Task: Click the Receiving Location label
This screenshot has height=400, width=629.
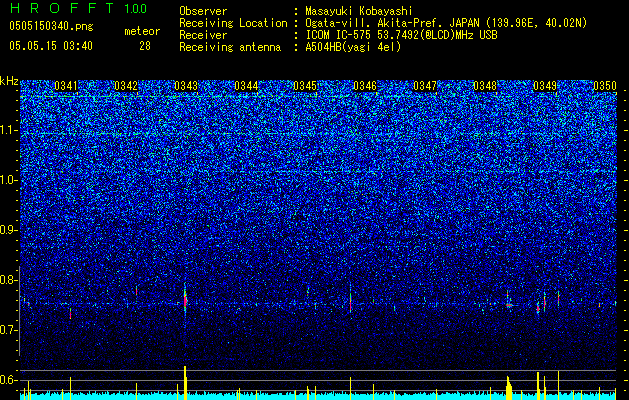Action: pyautogui.click(x=233, y=23)
